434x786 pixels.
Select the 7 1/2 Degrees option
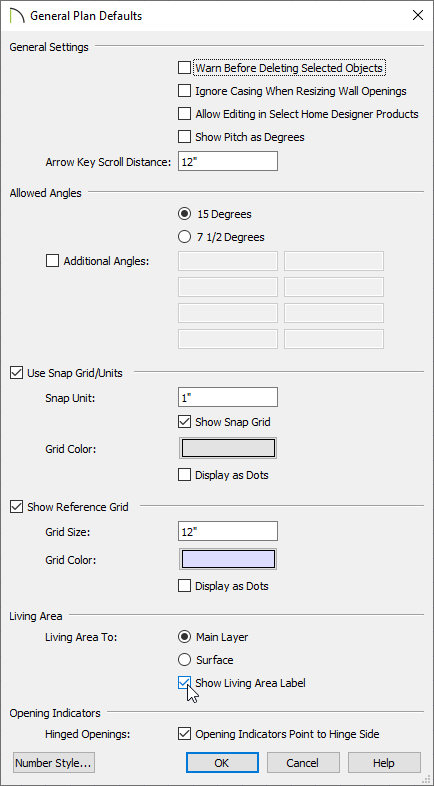[x=184, y=237]
